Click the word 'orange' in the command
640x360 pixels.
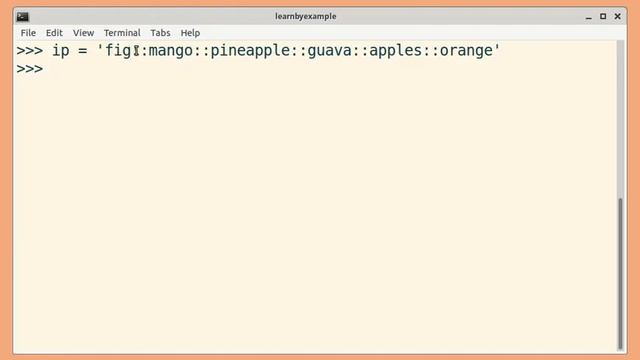pyautogui.click(x=466, y=51)
